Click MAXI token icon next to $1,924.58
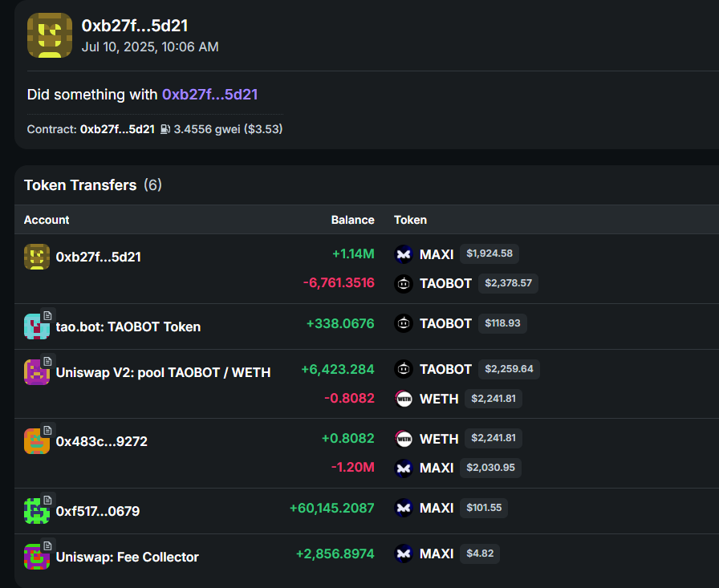 (x=404, y=254)
